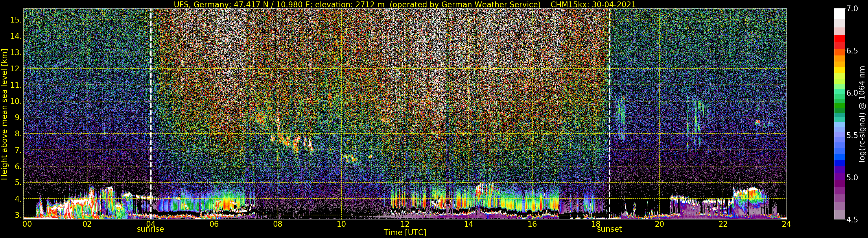
Task: Click the x-axis tick label '00'
Action: [27, 224]
